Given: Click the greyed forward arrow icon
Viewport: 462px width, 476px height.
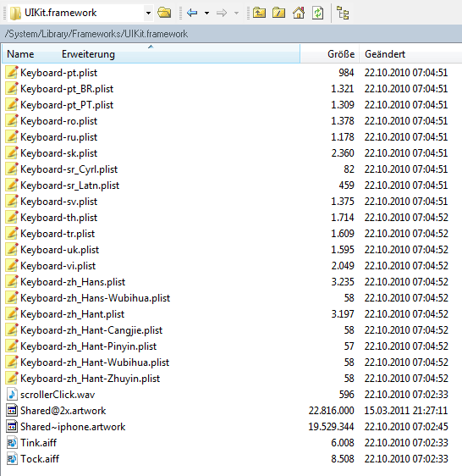Looking at the screenshot, I should [x=222, y=13].
